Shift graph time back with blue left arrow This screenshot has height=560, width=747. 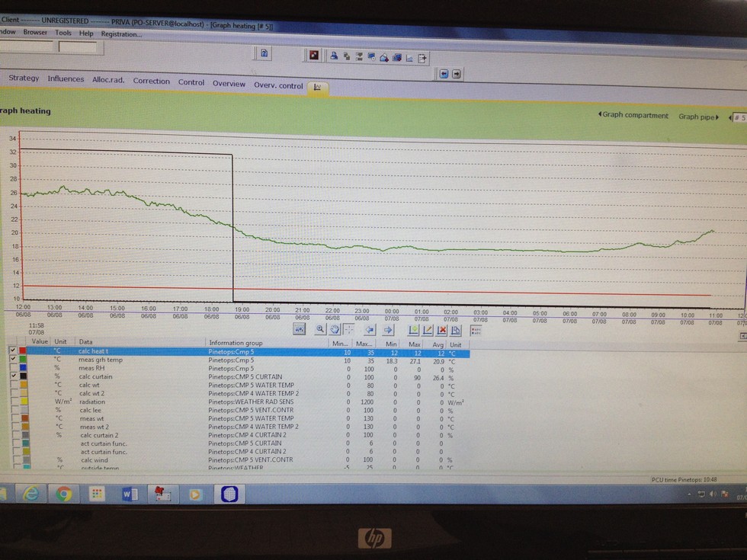coord(370,330)
